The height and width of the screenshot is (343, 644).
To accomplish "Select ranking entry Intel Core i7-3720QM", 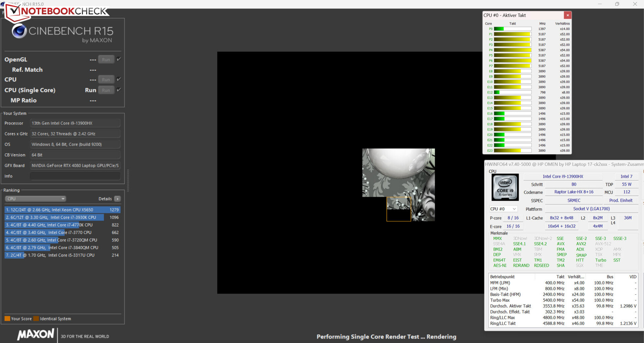I will tap(62, 240).
